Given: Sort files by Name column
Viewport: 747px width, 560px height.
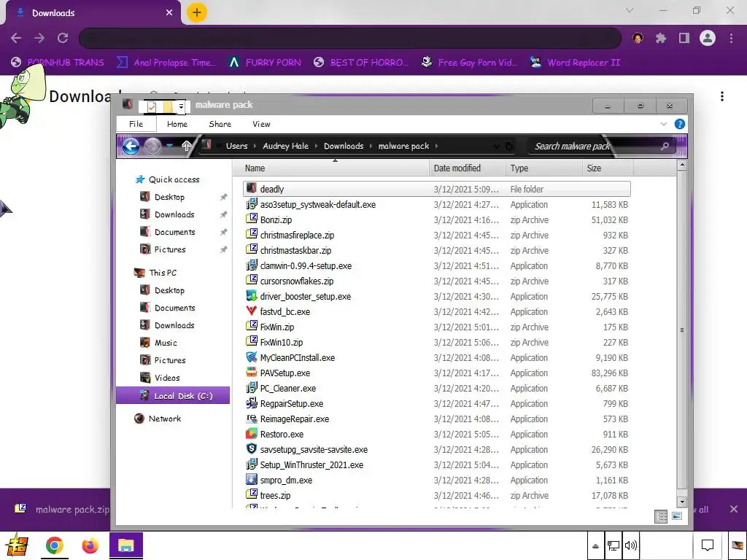Looking at the screenshot, I should tap(255, 168).
